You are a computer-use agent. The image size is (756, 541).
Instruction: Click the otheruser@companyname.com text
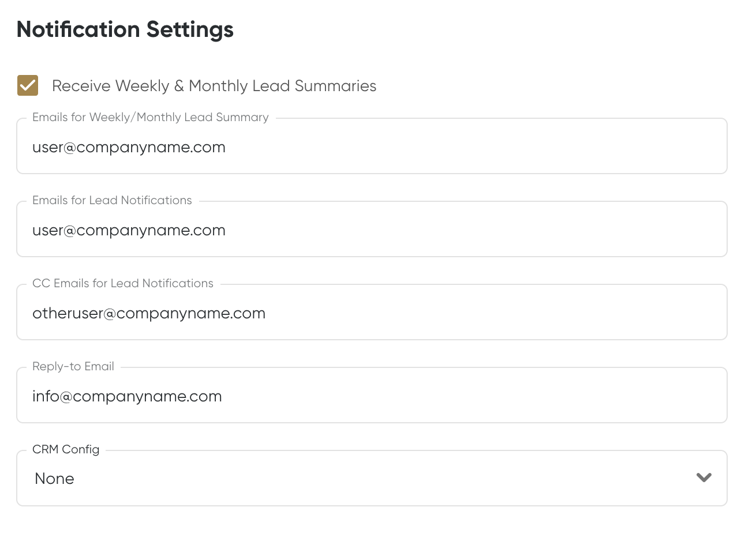tap(149, 313)
